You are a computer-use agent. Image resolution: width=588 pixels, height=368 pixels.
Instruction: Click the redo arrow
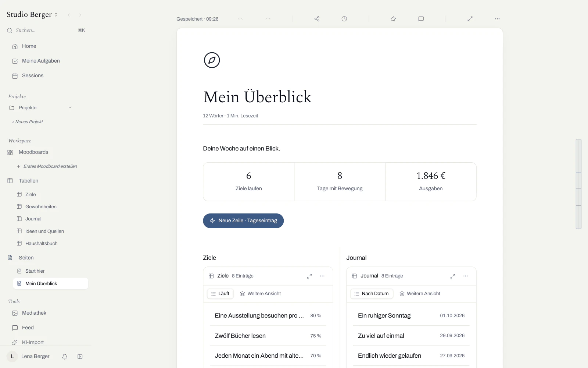click(268, 19)
